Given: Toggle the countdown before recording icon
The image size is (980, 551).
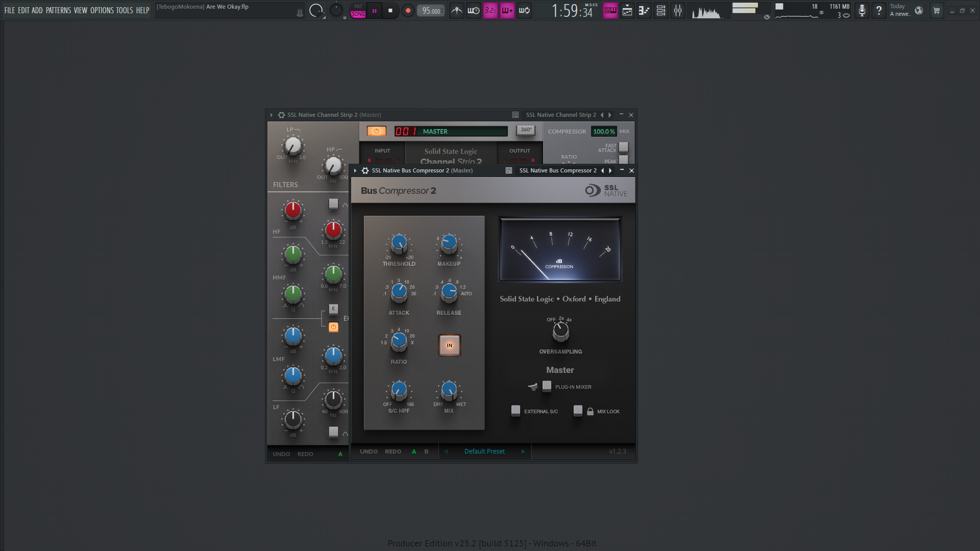Looking at the screenshot, I should [x=491, y=10].
